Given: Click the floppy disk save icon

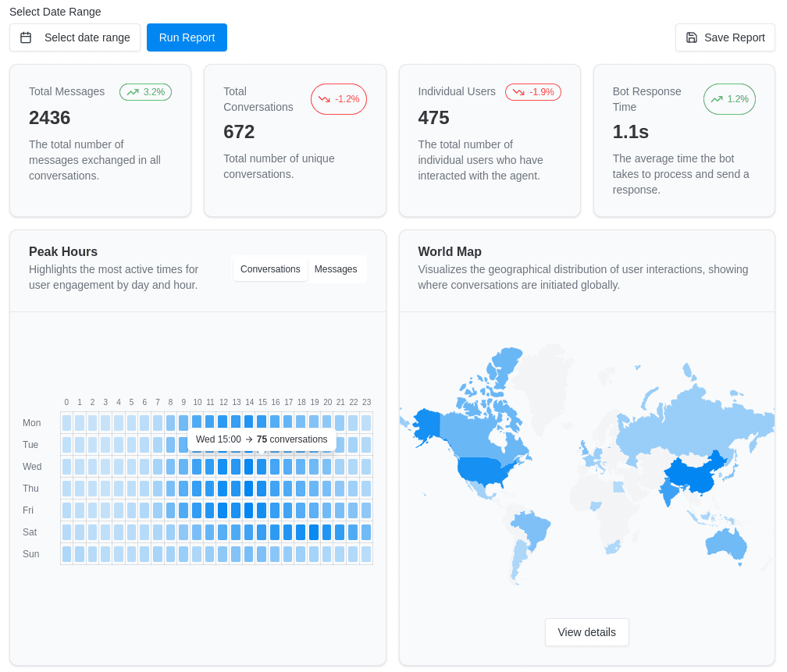Looking at the screenshot, I should 692,37.
